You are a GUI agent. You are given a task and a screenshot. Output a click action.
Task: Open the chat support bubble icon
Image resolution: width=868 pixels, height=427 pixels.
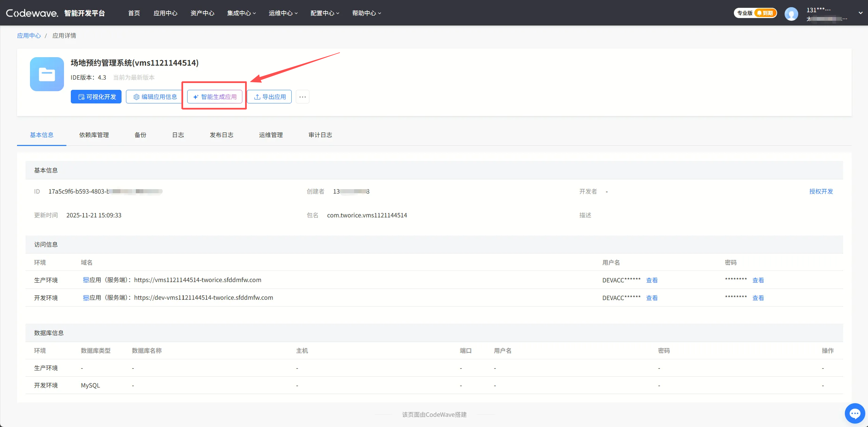(x=855, y=413)
